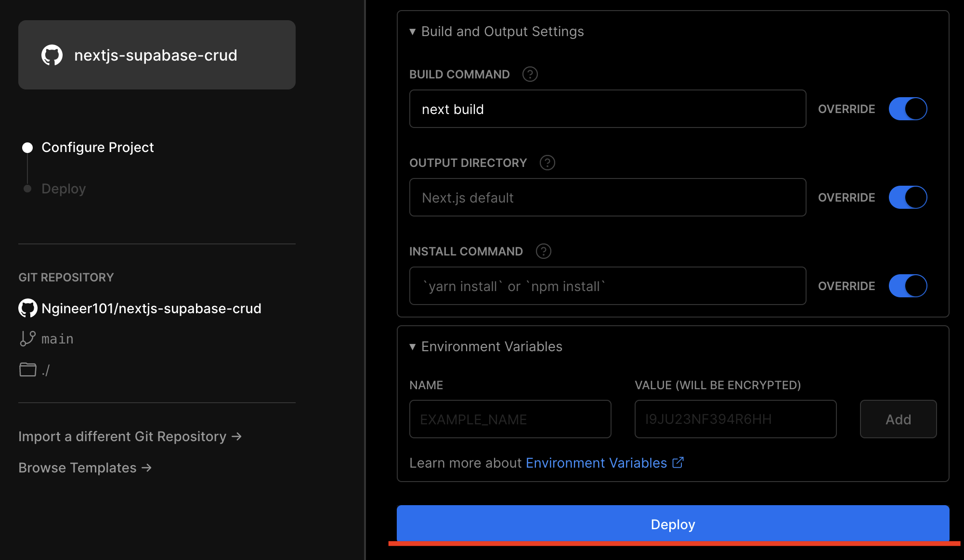
Task: Click GitHub logo in nextjs-supabase-crud card
Action: [x=52, y=55]
